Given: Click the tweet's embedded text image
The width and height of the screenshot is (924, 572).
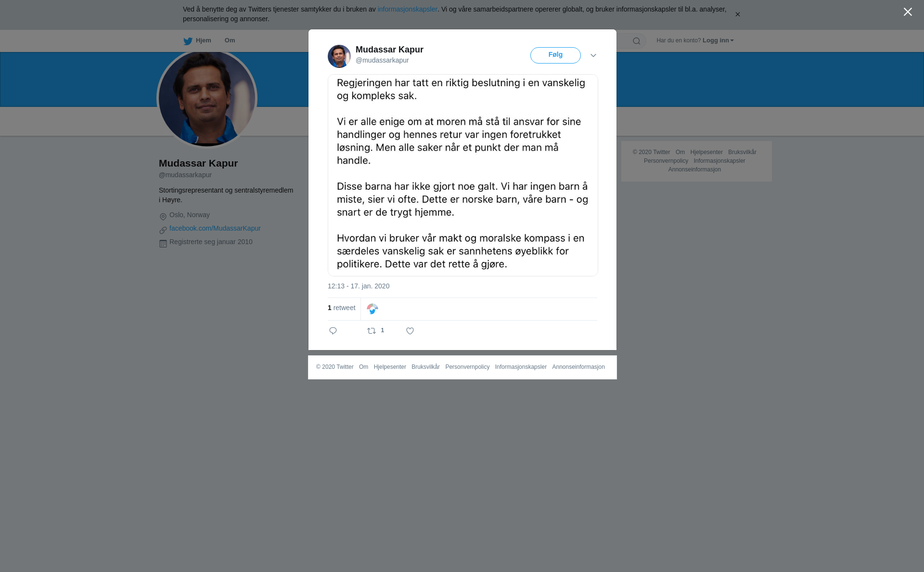Looking at the screenshot, I should click(x=463, y=175).
